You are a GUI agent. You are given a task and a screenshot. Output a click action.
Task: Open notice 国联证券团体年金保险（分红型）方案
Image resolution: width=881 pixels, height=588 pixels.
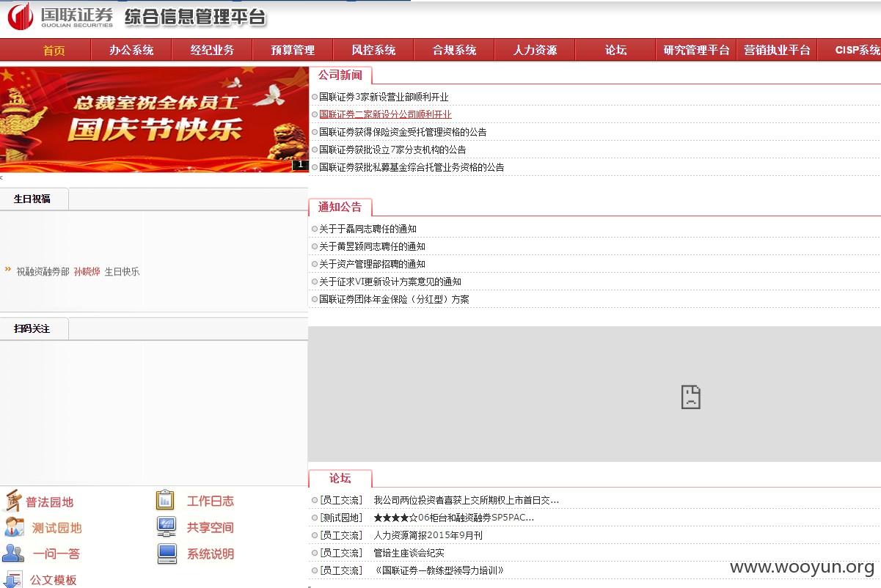click(x=394, y=299)
